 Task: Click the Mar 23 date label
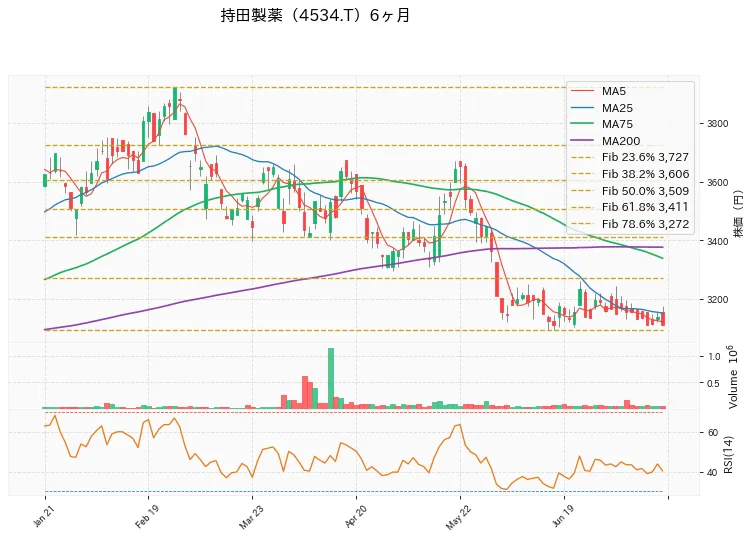point(251,517)
